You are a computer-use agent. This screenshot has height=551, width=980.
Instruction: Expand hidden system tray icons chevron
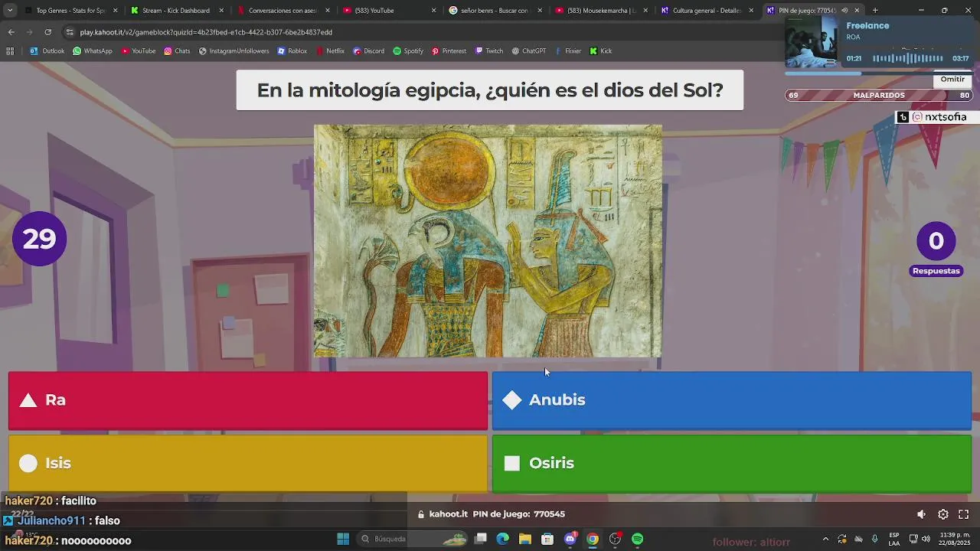click(825, 539)
